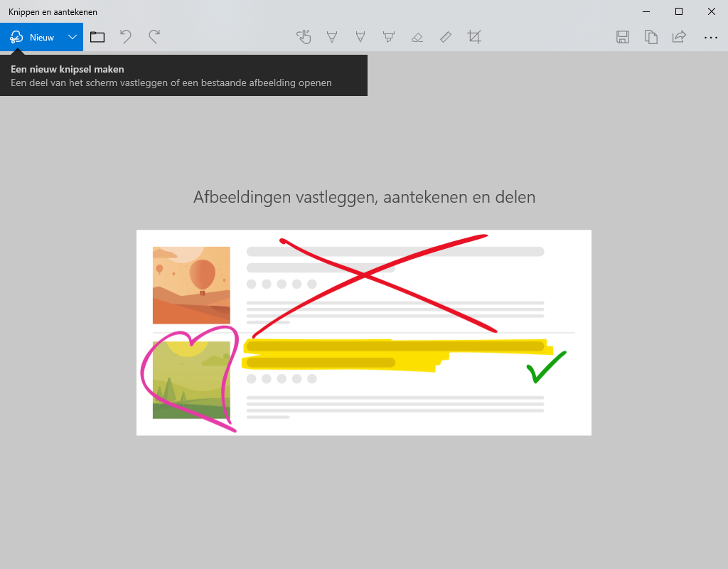Image resolution: width=728 pixels, height=569 pixels.
Task: Toggle touch writing hand icon
Action: pos(304,37)
